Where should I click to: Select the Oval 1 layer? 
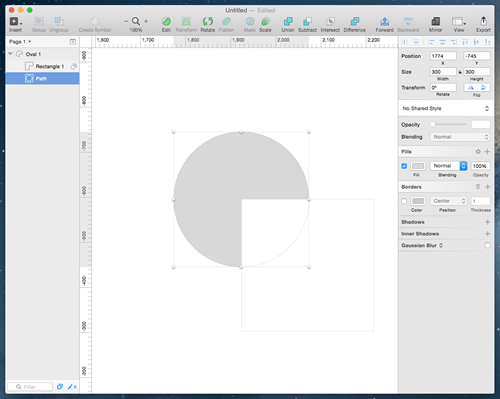42,54
